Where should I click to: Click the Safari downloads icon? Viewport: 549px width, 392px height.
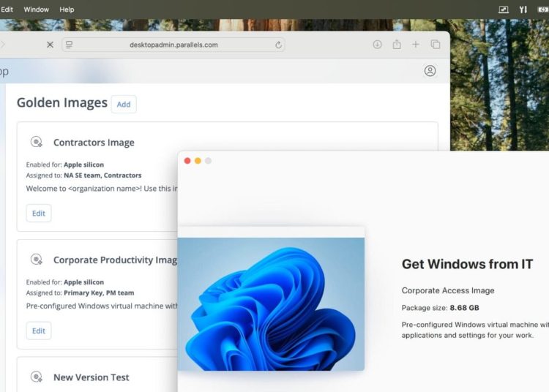pos(377,45)
